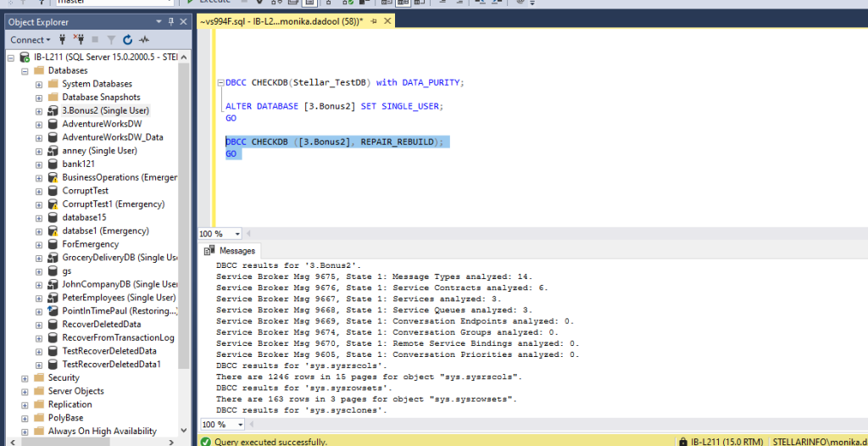Click the lock icon beside IB-L211 in status bar
The width and height of the screenshot is (868, 446).
684,442
